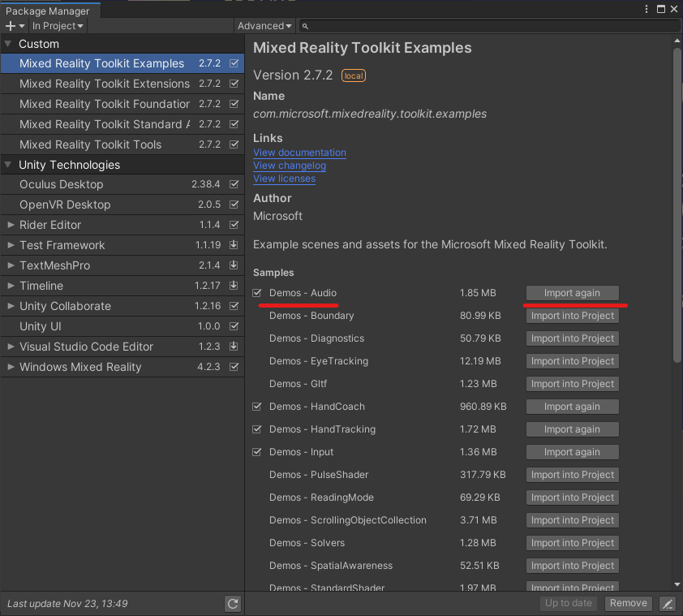The image size is (683, 616).
Task: Select the Oculus Desktop package
Action: coord(122,184)
